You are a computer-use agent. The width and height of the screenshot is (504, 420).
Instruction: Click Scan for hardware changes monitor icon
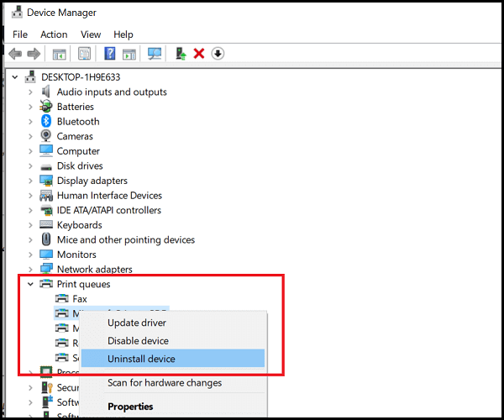[155, 54]
